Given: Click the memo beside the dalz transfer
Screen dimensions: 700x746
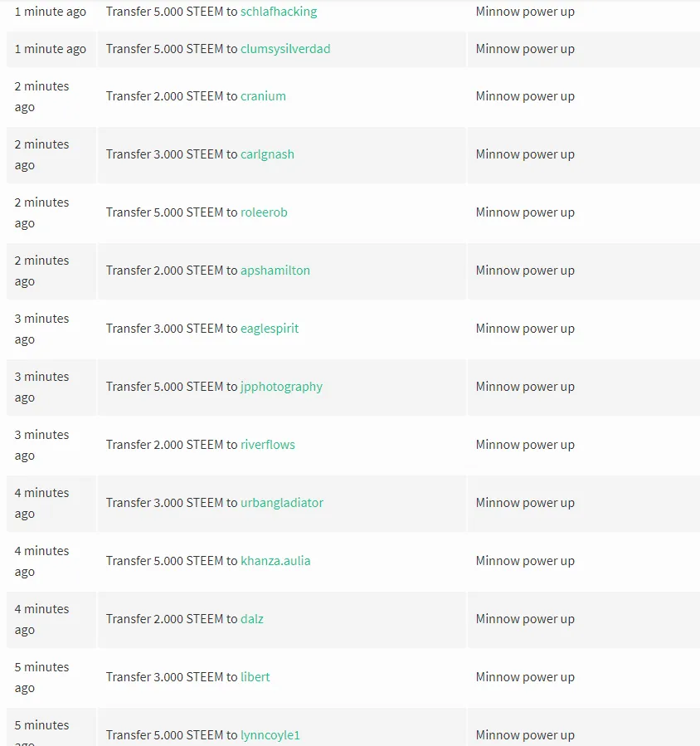Looking at the screenshot, I should [x=525, y=619].
